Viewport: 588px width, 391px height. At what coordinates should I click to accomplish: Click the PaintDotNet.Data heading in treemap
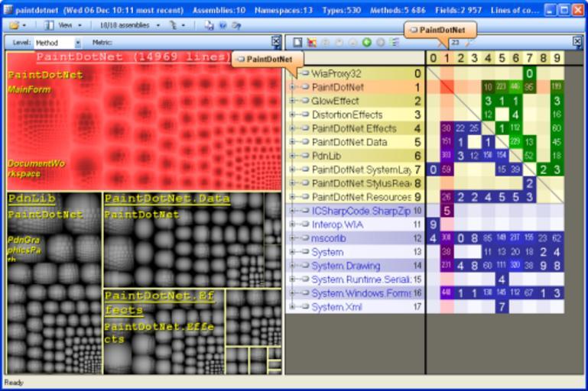(x=167, y=199)
